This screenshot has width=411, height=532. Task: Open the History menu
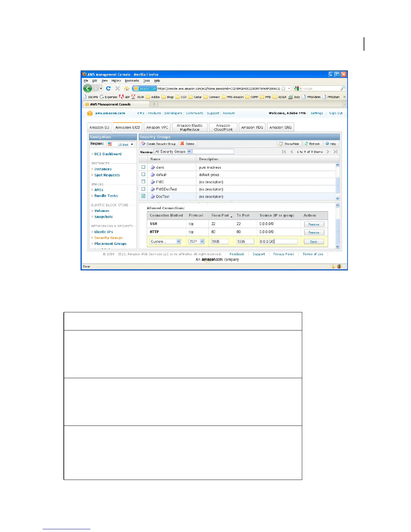[x=116, y=81]
